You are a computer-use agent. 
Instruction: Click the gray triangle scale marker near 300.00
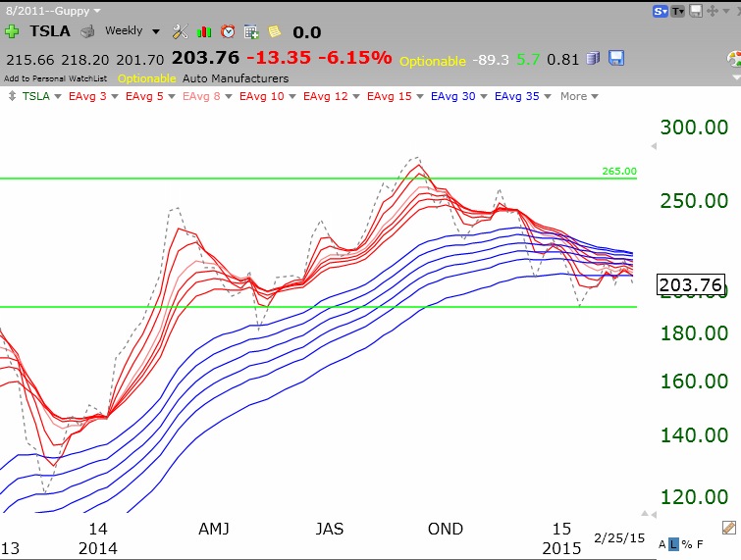pos(654,146)
